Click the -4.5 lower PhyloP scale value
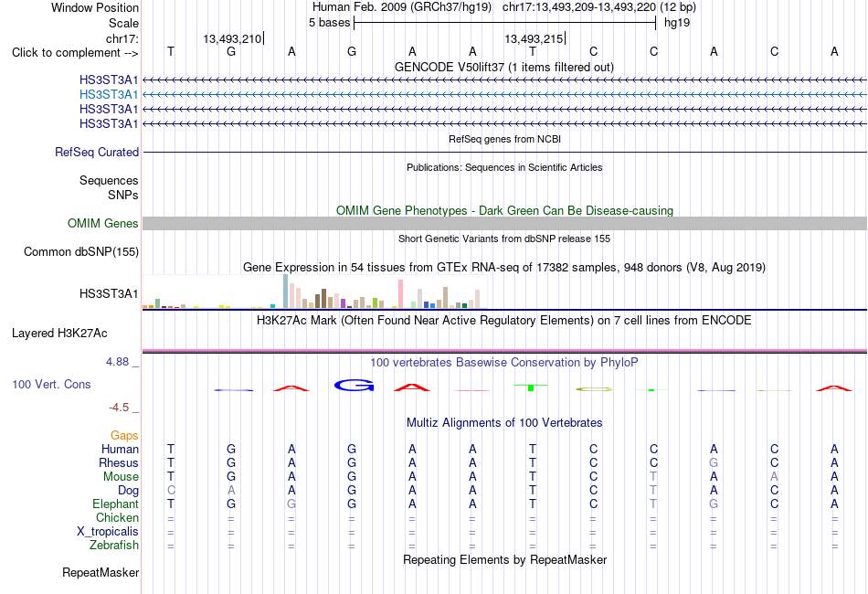This screenshot has height=594, width=868. pyautogui.click(x=119, y=408)
